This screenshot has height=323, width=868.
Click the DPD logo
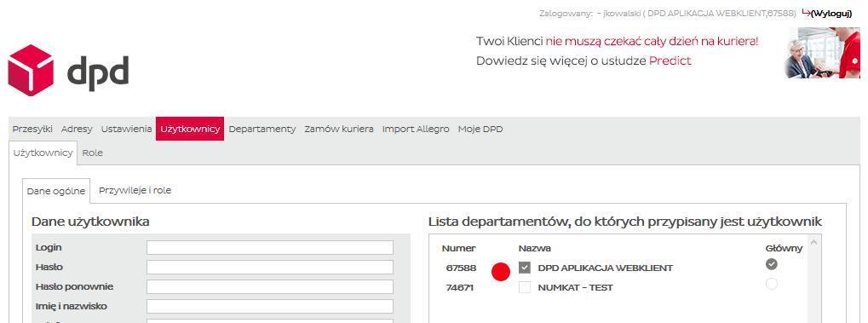point(68,71)
